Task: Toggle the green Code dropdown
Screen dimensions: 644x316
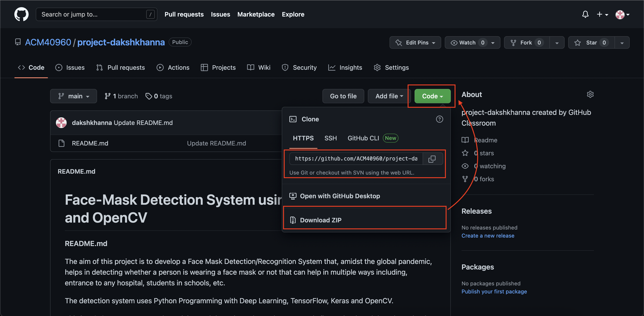Action: click(432, 96)
